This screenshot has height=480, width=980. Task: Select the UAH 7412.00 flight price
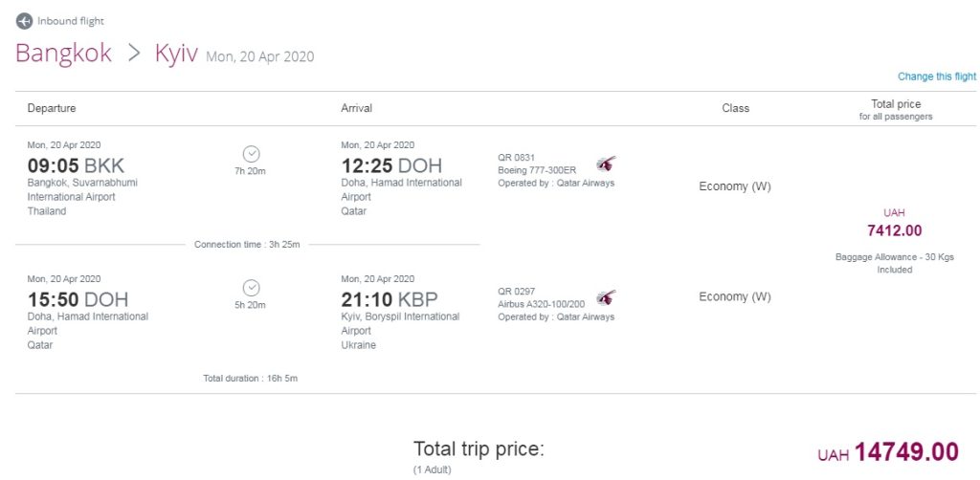point(895,229)
